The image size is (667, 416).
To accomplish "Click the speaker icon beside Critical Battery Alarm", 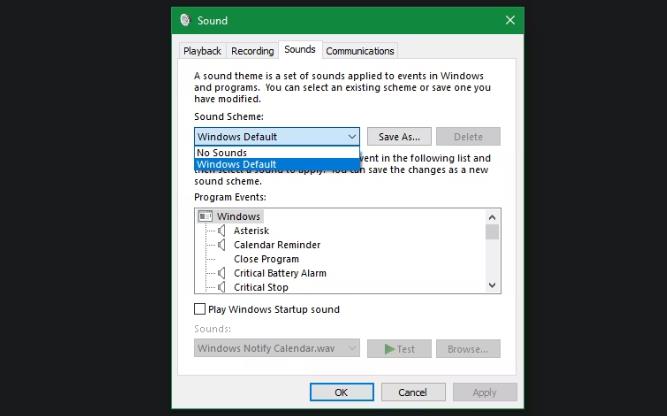I will 222,273.
